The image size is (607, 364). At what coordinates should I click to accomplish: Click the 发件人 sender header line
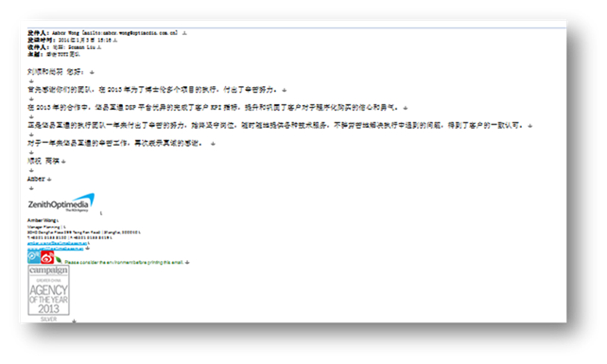[x=103, y=33]
